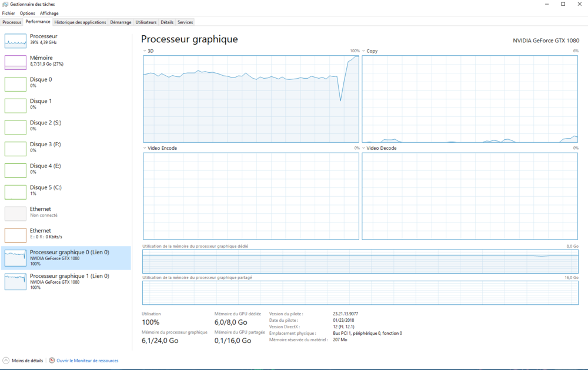Click the Resource Monitor icon
Image resolution: width=588 pixels, height=370 pixels.
point(52,361)
